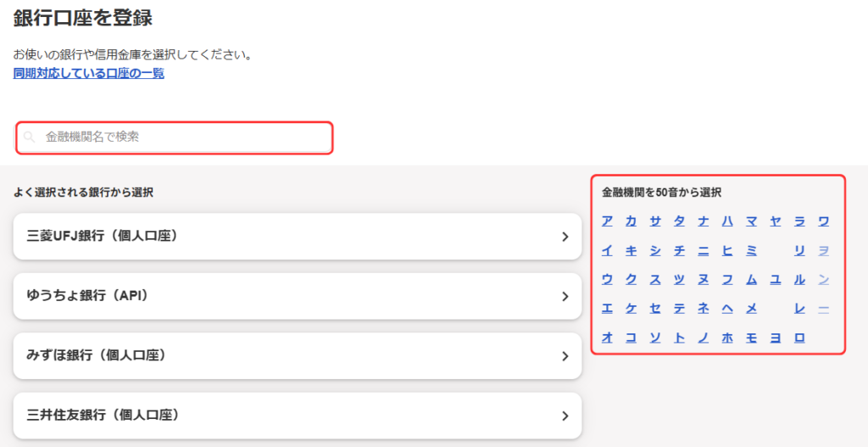Click the chevron on 三菱UFJ銀行 row
This screenshot has width=868, height=447.
565,237
